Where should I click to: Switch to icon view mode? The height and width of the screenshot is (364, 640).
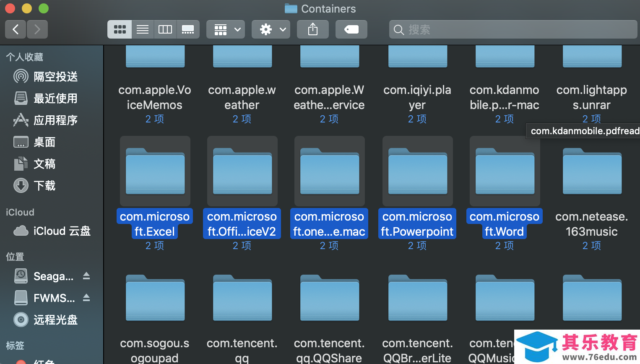click(120, 29)
